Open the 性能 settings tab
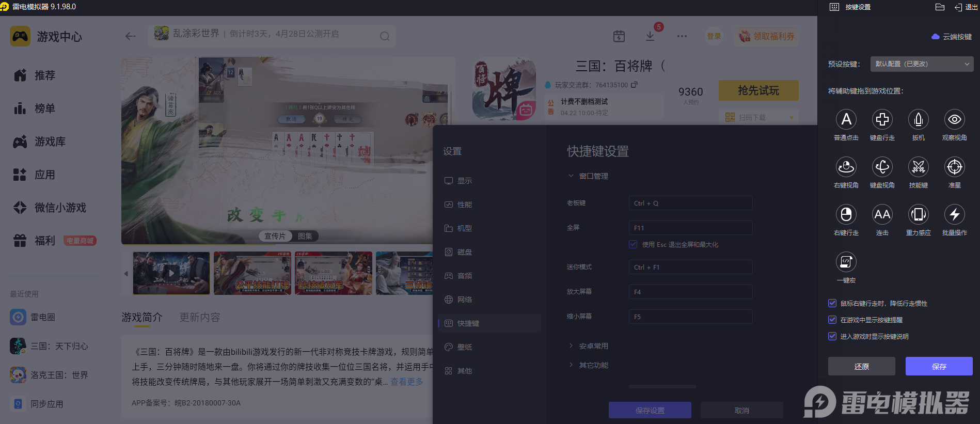This screenshot has width=980, height=424. [x=489, y=205]
